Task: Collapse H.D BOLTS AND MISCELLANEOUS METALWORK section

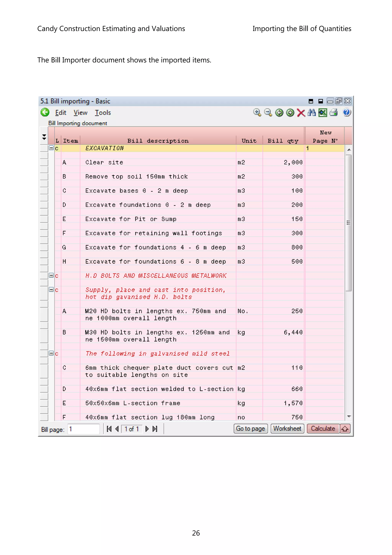Action: (x=51, y=275)
